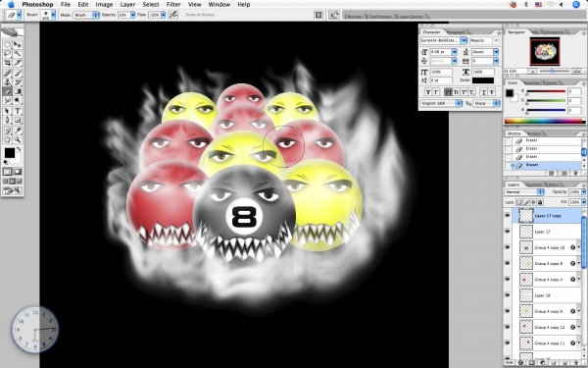The image size is (588, 368).
Task: Open the Filter menu
Action: 173,5
